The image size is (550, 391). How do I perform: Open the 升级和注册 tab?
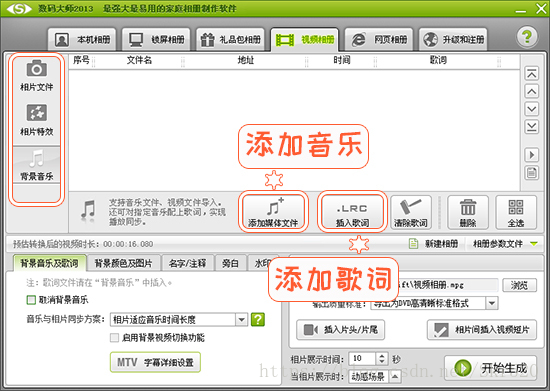tap(453, 40)
